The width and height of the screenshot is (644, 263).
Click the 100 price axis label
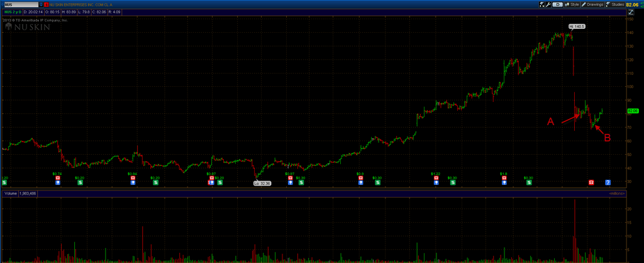click(x=631, y=87)
